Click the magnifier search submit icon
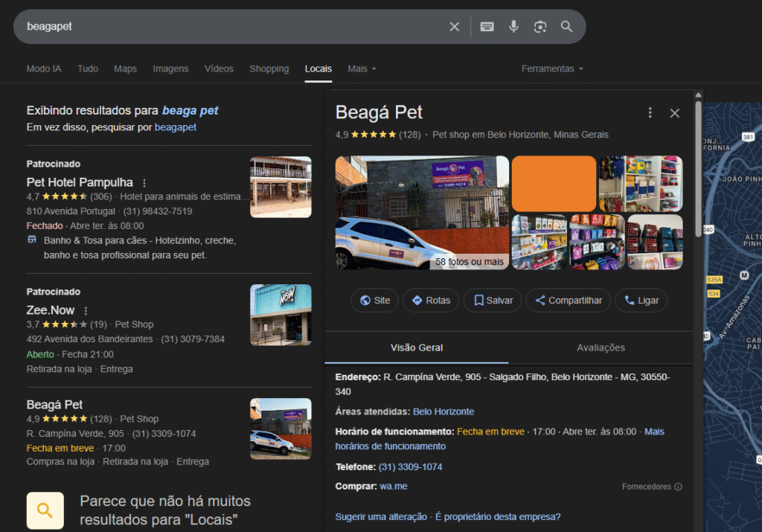Viewport: 762px width, 532px height. coord(567,27)
